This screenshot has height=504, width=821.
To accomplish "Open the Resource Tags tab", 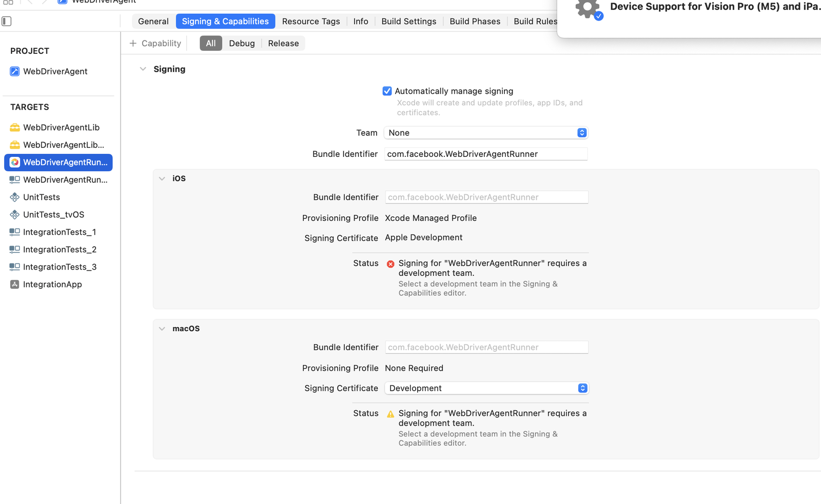I will 311,21.
